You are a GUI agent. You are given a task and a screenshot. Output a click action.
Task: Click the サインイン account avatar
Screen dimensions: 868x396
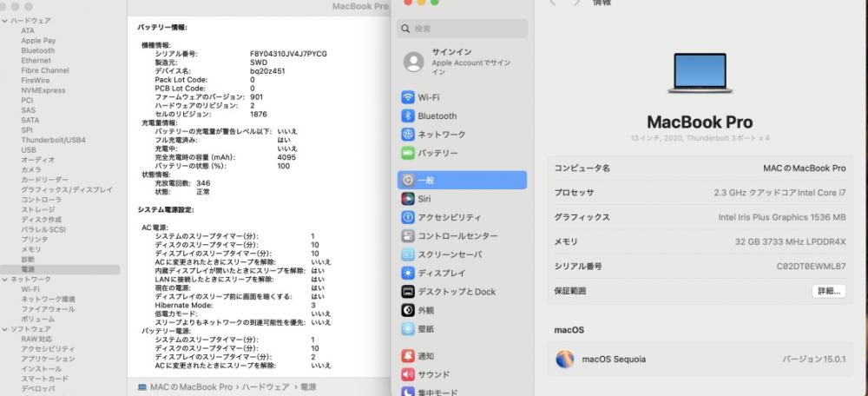[413, 62]
